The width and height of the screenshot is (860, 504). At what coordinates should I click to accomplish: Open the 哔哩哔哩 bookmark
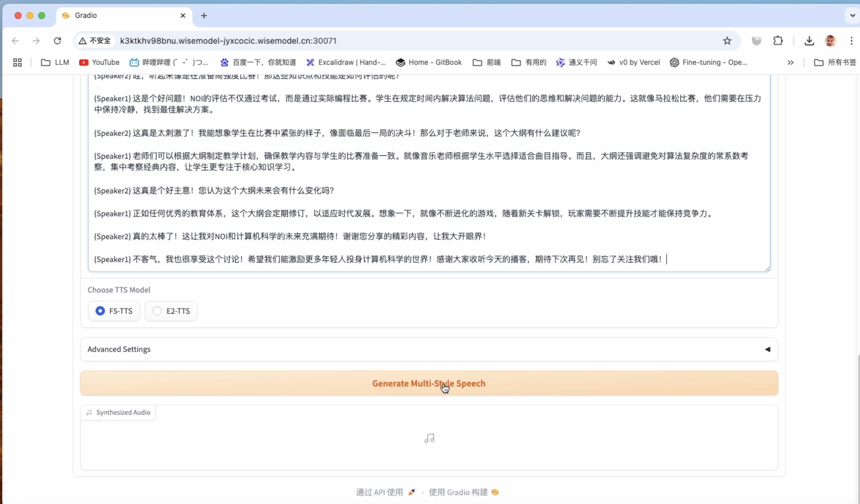click(169, 62)
